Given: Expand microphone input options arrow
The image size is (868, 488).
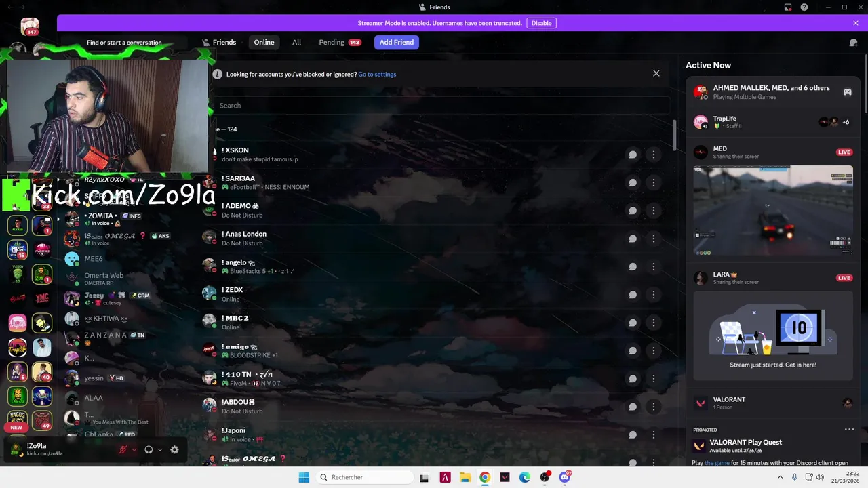Looking at the screenshot, I should tap(134, 449).
